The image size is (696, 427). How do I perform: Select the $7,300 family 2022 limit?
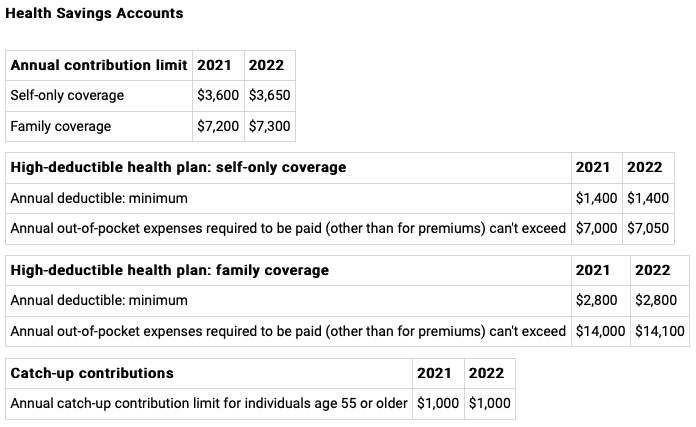coord(268,126)
